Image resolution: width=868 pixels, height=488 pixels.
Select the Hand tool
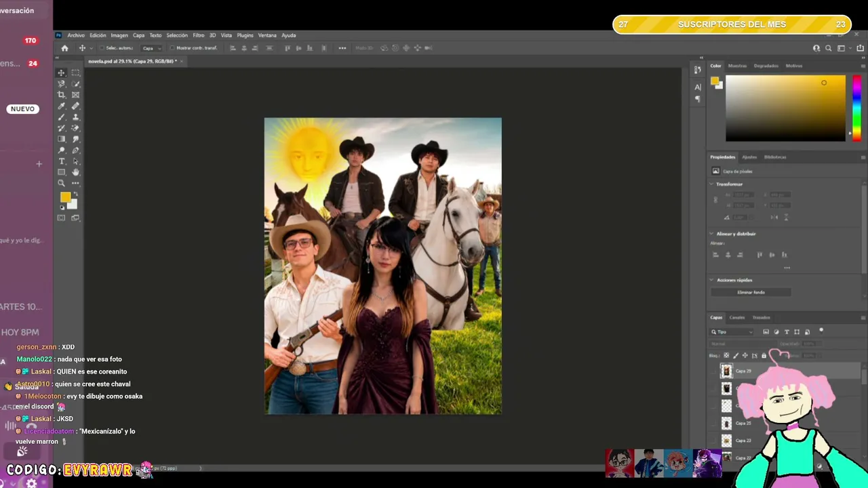[x=75, y=172]
